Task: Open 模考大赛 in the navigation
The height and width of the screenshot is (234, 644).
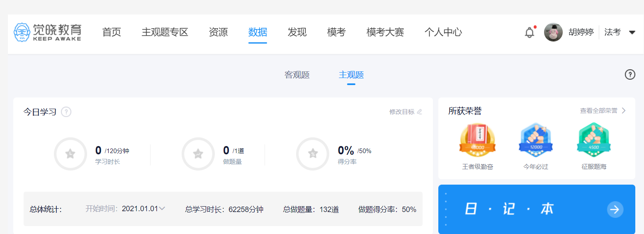Action: click(x=385, y=32)
